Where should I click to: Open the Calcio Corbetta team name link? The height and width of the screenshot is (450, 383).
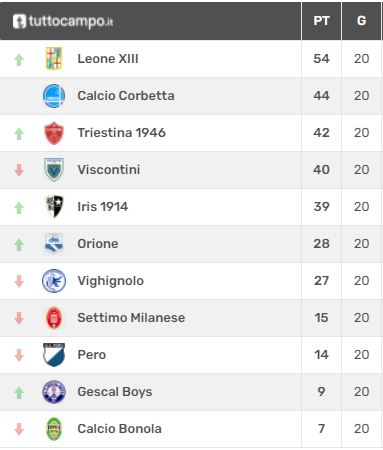126,96
